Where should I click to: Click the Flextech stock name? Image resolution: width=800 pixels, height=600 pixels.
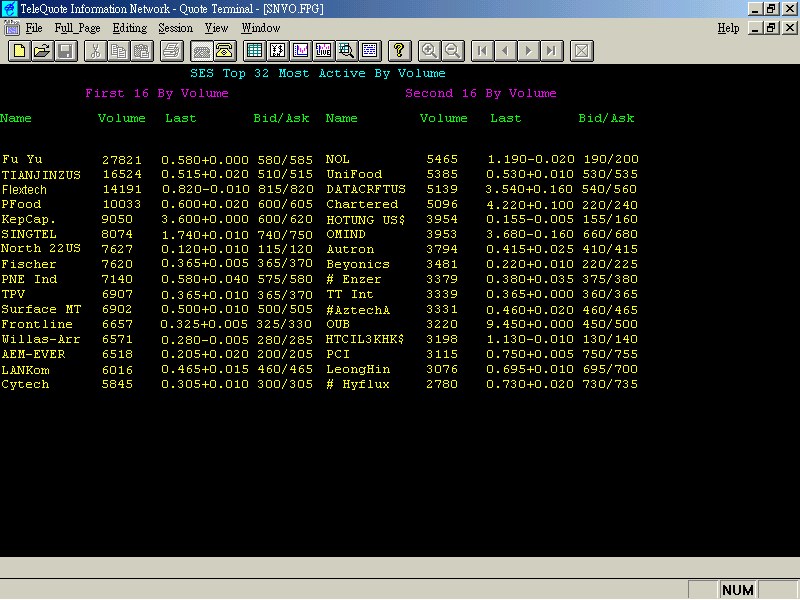(24, 189)
